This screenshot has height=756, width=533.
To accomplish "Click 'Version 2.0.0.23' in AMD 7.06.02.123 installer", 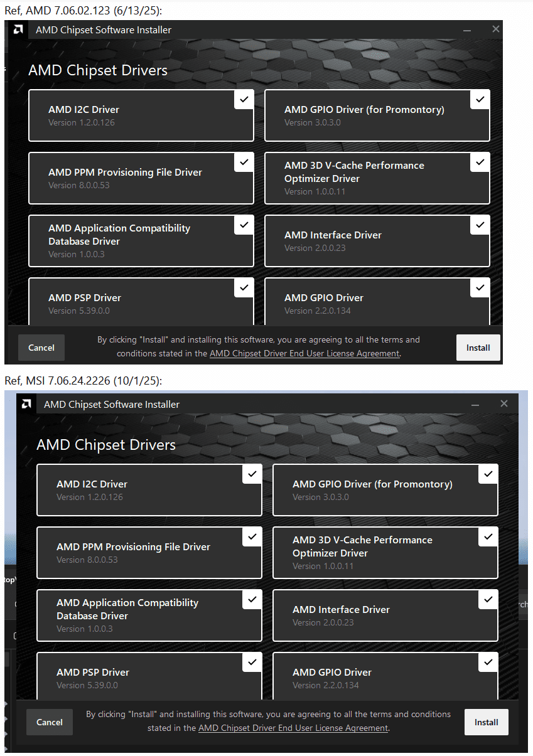I will coord(315,248).
